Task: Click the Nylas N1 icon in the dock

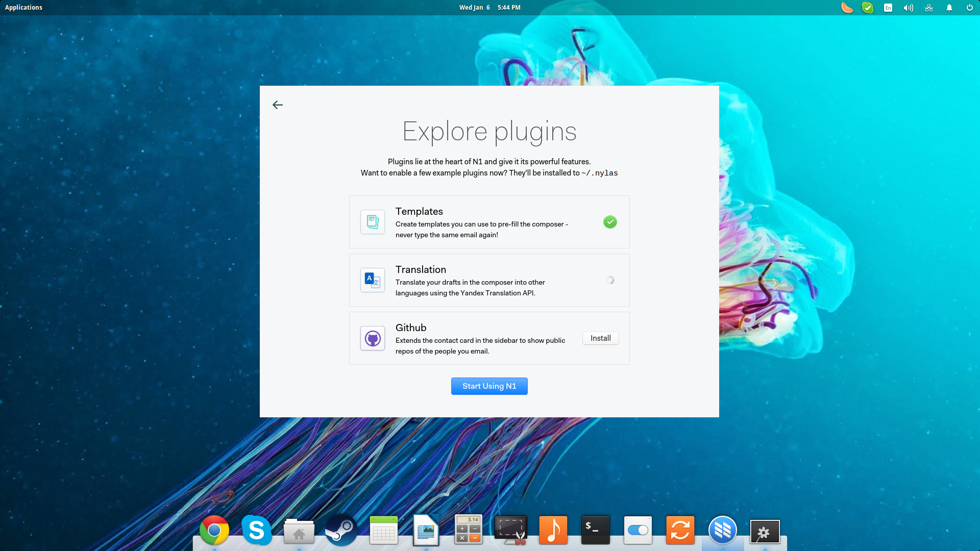Action: (x=723, y=531)
